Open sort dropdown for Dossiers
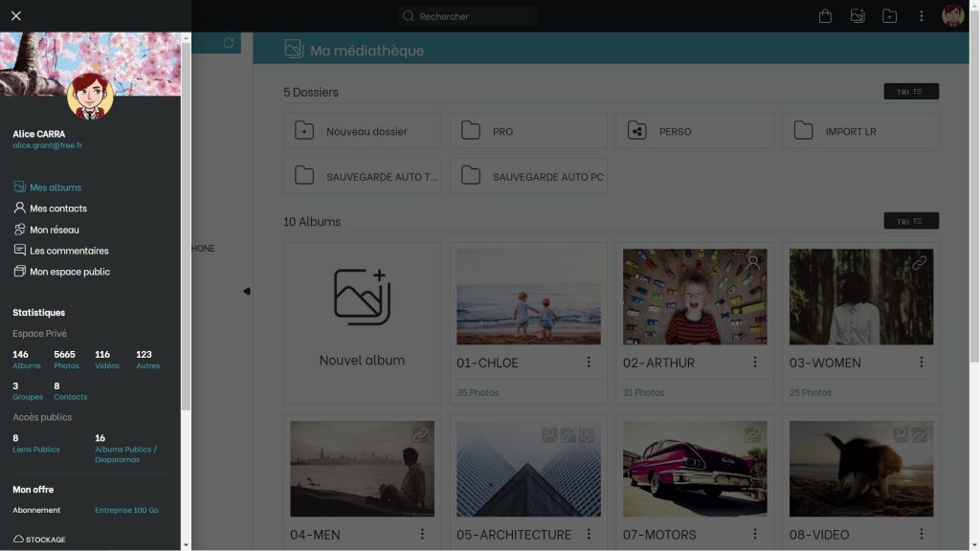980x551 pixels. point(910,92)
